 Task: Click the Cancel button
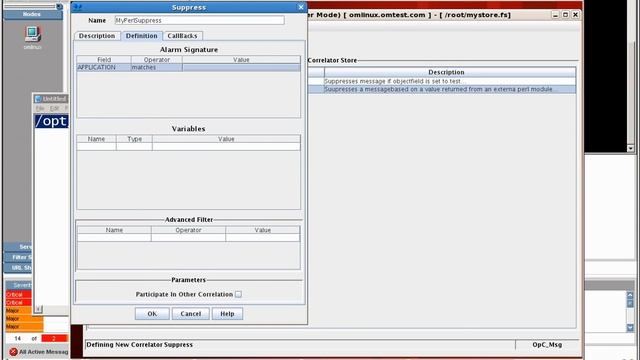click(191, 314)
